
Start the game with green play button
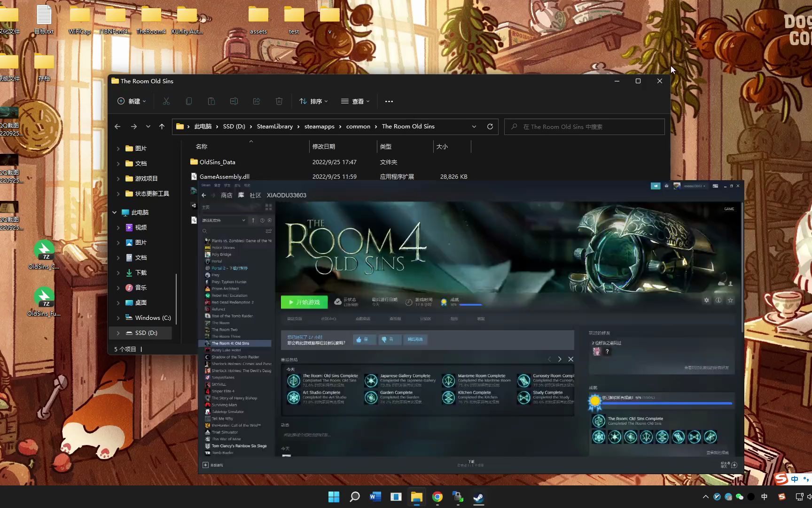tap(304, 302)
